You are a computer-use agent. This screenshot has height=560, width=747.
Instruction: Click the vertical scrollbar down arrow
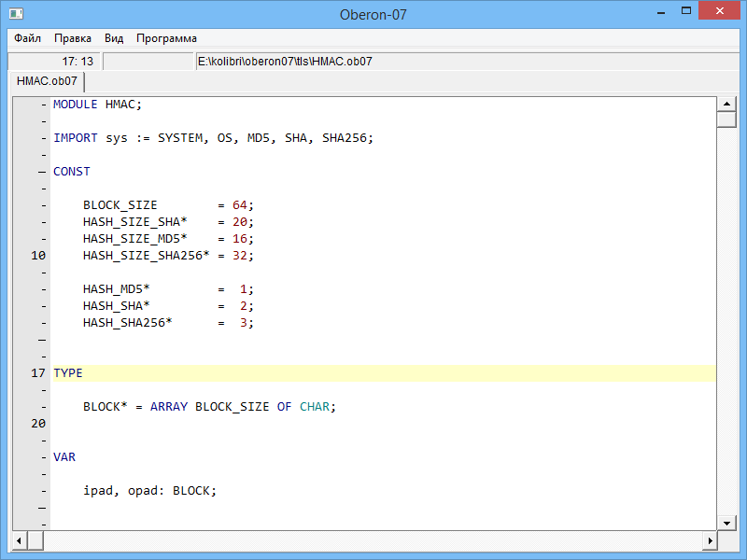click(726, 523)
